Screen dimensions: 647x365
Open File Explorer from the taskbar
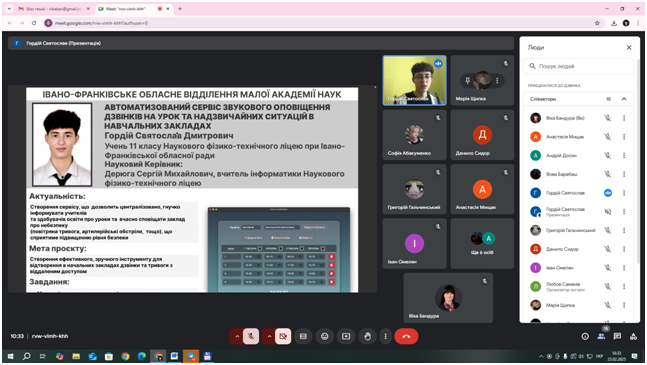pos(76,356)
